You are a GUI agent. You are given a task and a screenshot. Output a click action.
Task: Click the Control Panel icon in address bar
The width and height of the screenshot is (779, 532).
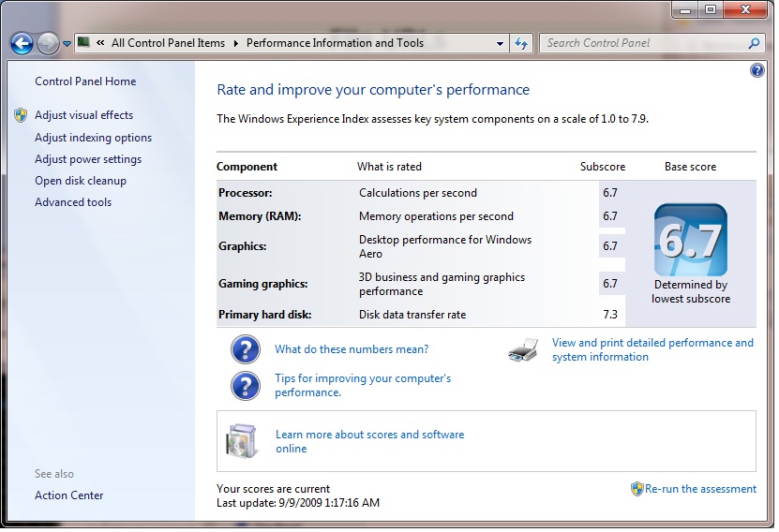(x=83, y=42)
